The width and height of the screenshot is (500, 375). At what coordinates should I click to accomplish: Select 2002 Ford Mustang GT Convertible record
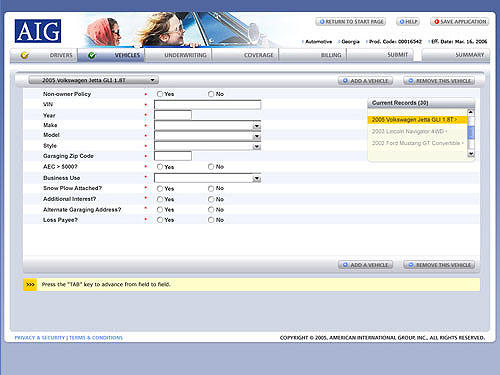click(417, 143)
